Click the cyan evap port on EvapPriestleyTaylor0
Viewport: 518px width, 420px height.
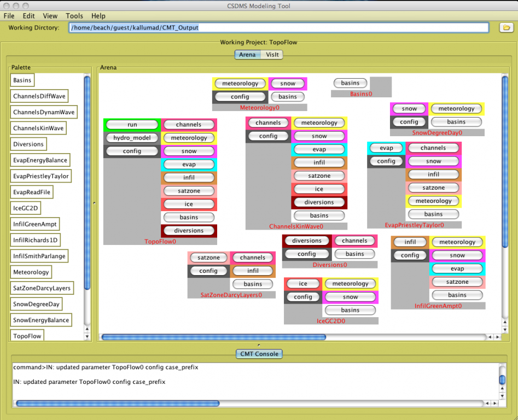pyautogui.click(x=386, y=148)
